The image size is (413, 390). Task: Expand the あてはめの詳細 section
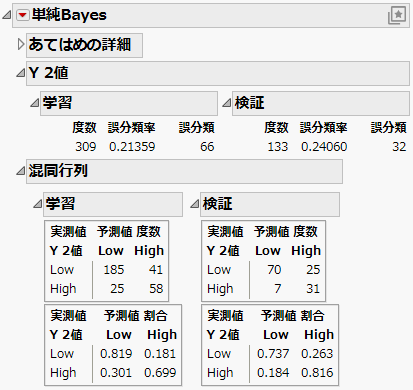pos(21,44)
